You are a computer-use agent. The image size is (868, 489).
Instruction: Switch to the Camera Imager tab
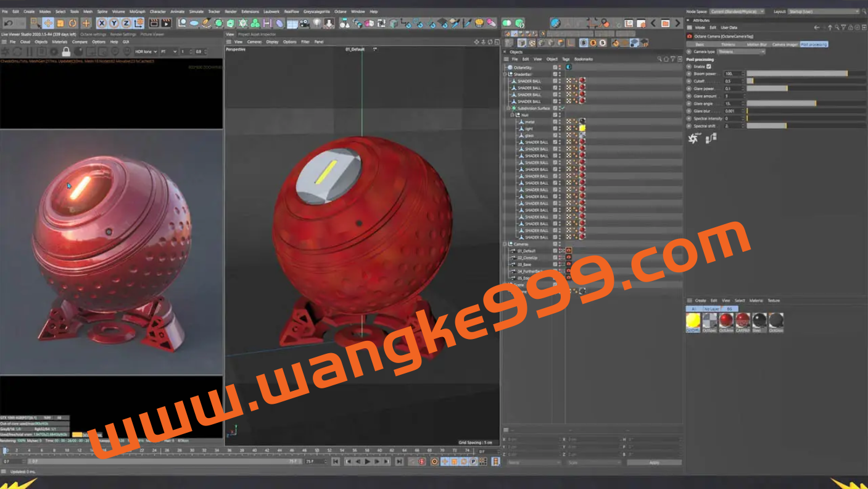[x=785, y=44]
